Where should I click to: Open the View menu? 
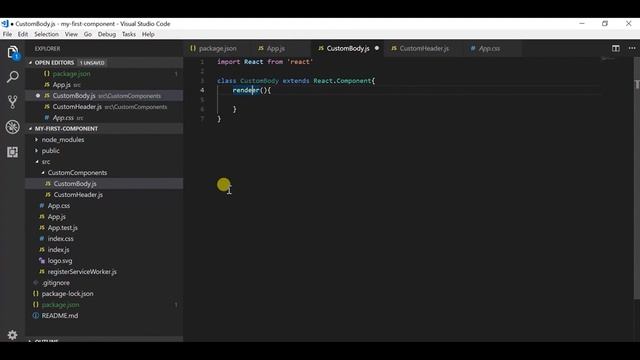click(71, 34)
